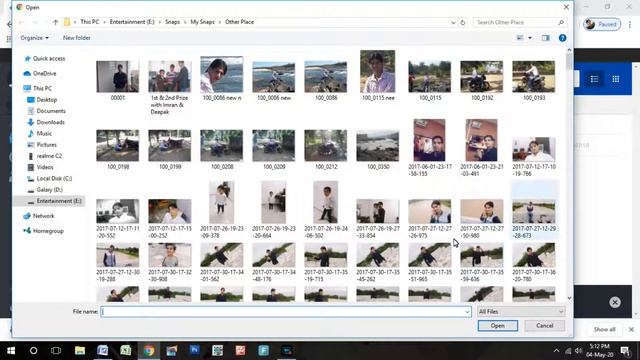Open the view options dropdown arrow
The width and height of the screenshot is (640, 360).
(530, 38)
